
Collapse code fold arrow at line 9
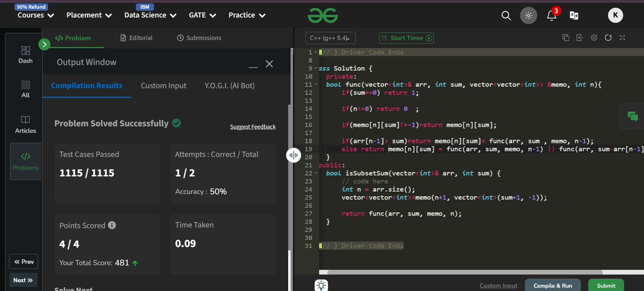[316, 69]
